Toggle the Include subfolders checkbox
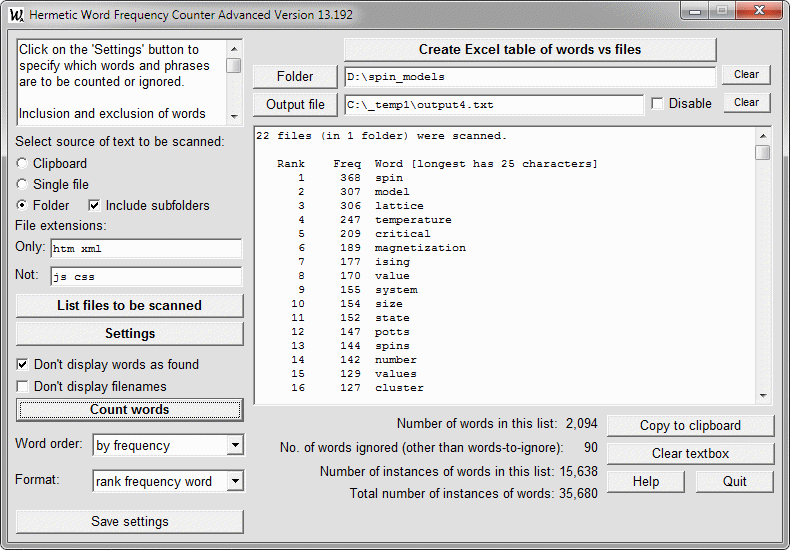The image size is (790, 550). tap(94, 205)
